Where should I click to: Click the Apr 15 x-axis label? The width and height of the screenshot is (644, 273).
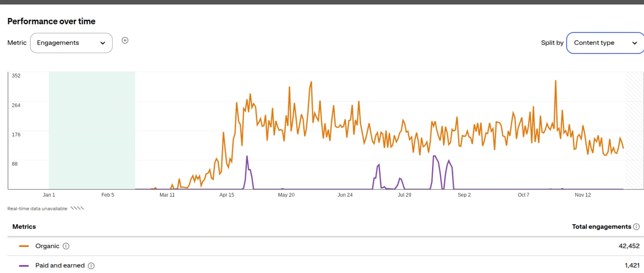tap(227, 195)
